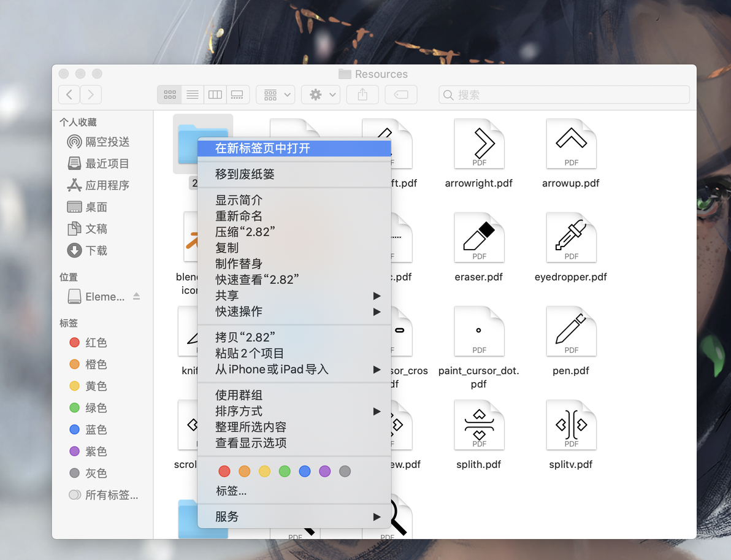Open 下载 in sidebar
This screenshot has height=560, width=731.
coord(88,250)
